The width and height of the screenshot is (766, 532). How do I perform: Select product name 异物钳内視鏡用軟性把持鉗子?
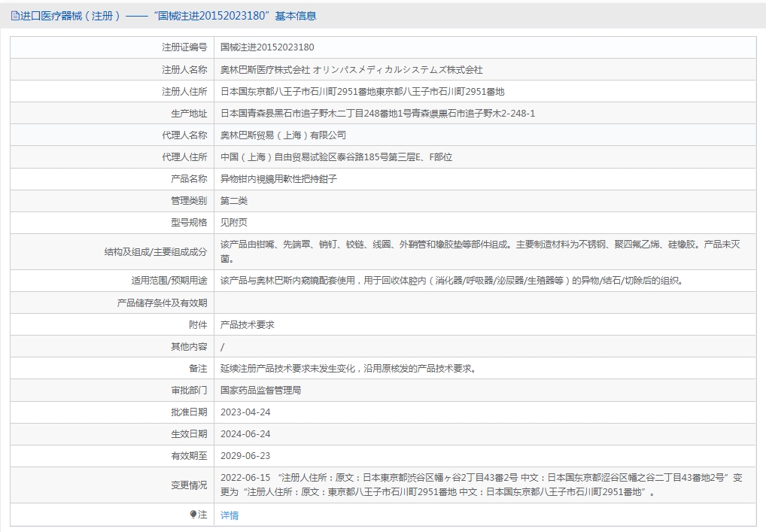coord(279,179)
